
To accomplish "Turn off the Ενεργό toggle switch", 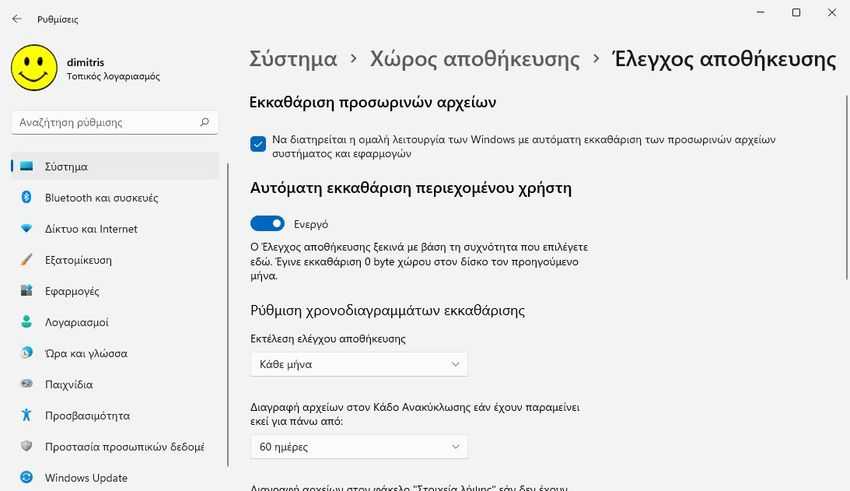I will click(x=267, y=223).
